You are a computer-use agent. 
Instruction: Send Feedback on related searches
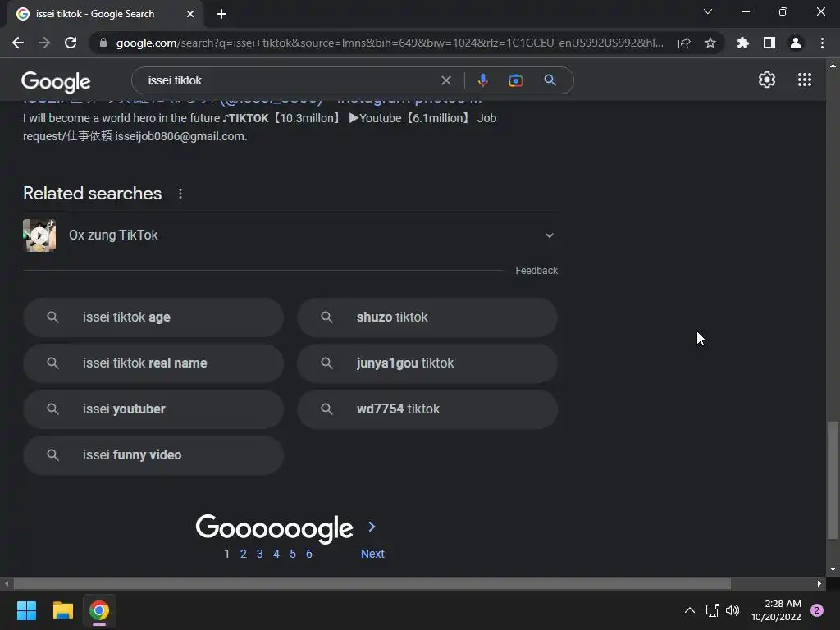(x=536, y=271)
